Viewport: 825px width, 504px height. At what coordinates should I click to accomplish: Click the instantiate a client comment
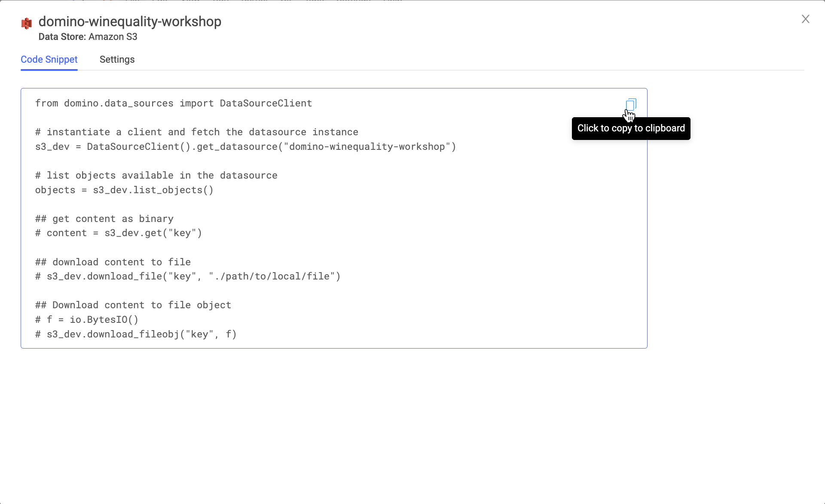click(x=196, y=132)
